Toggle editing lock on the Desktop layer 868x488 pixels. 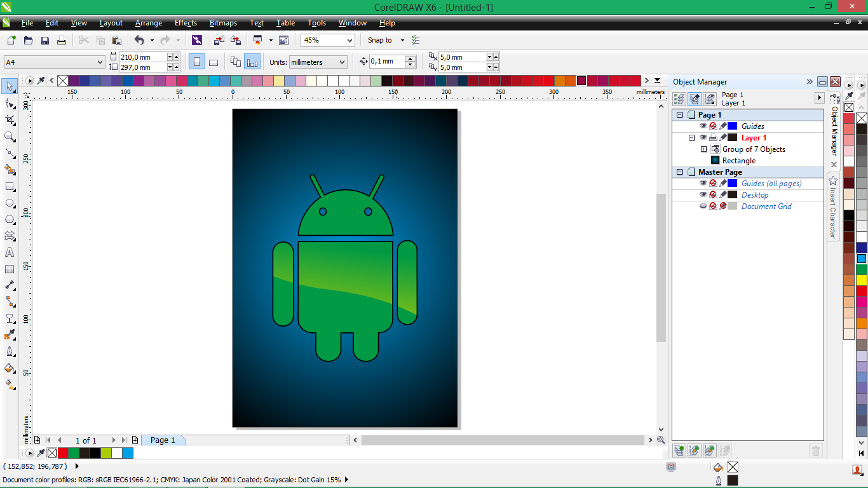pos(722,195)
